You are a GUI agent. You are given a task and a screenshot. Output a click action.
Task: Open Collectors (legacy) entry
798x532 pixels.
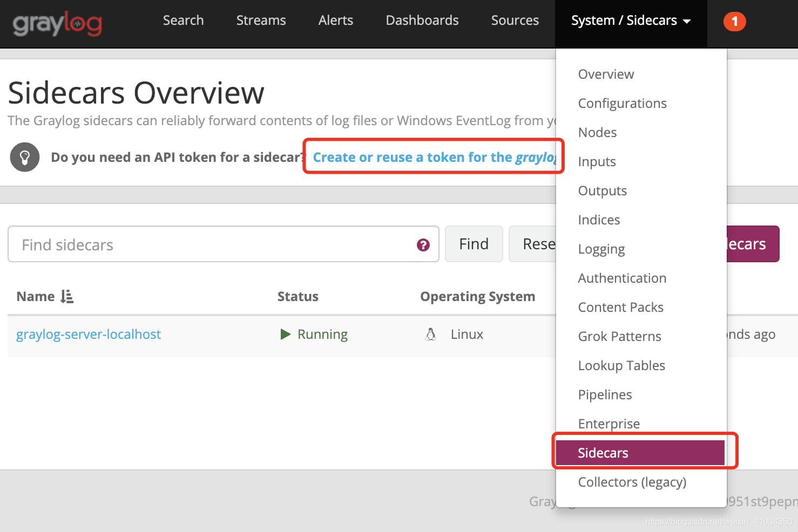click(632, 482)
